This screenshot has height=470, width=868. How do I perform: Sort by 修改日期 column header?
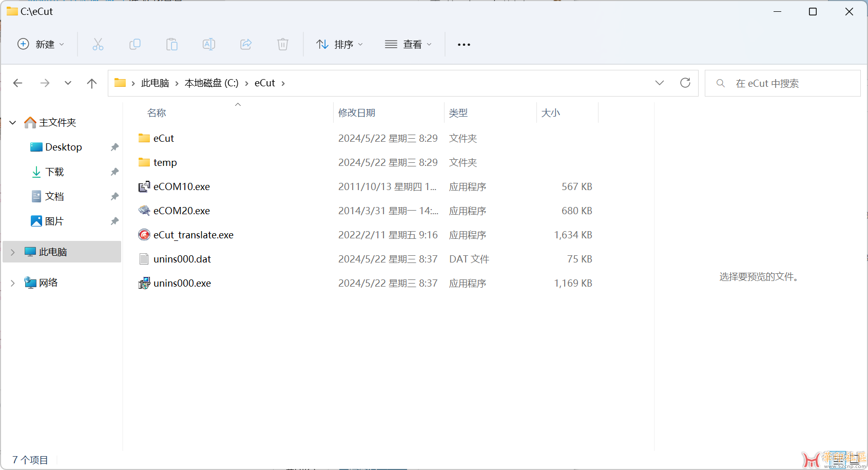tap(357, 113)
